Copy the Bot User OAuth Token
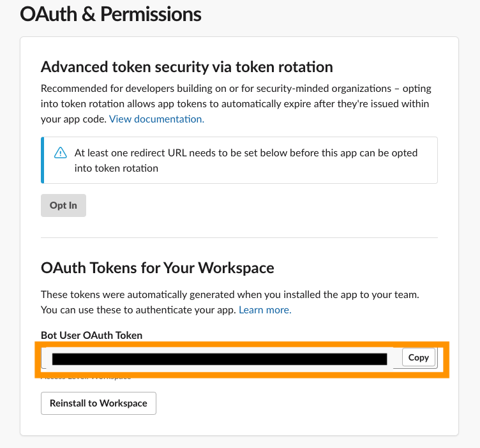This screenshot has width=480, height=448. [419, 357]
